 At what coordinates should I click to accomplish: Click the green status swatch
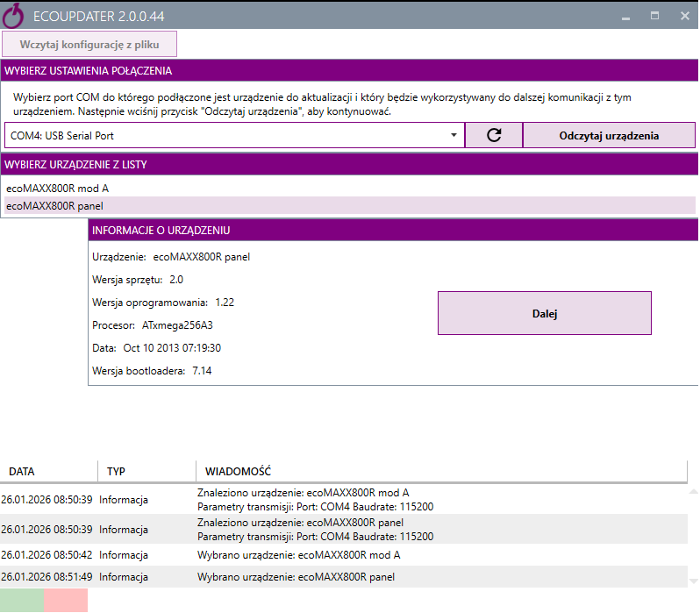[x=22, y=600]
